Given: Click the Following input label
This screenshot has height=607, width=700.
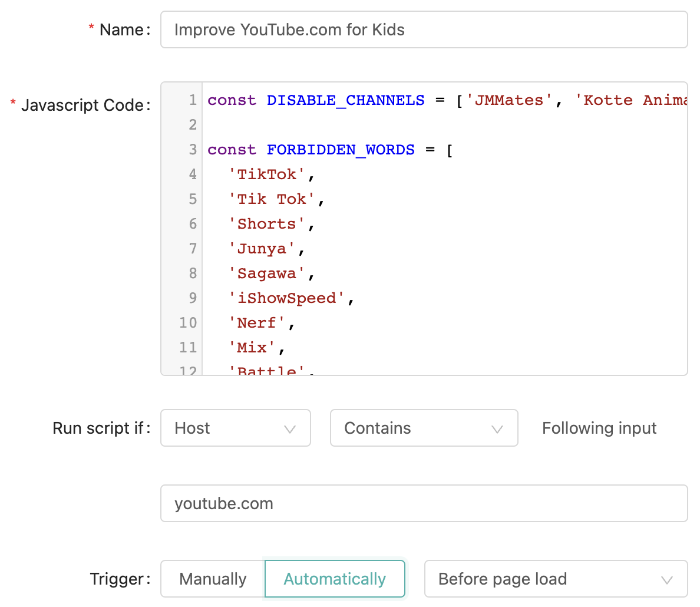Looking at the screenshot, I should (x=599, y=428).
